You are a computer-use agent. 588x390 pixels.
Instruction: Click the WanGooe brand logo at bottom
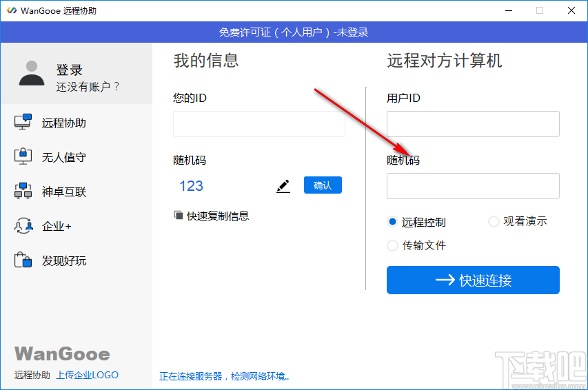coord(62,354)
